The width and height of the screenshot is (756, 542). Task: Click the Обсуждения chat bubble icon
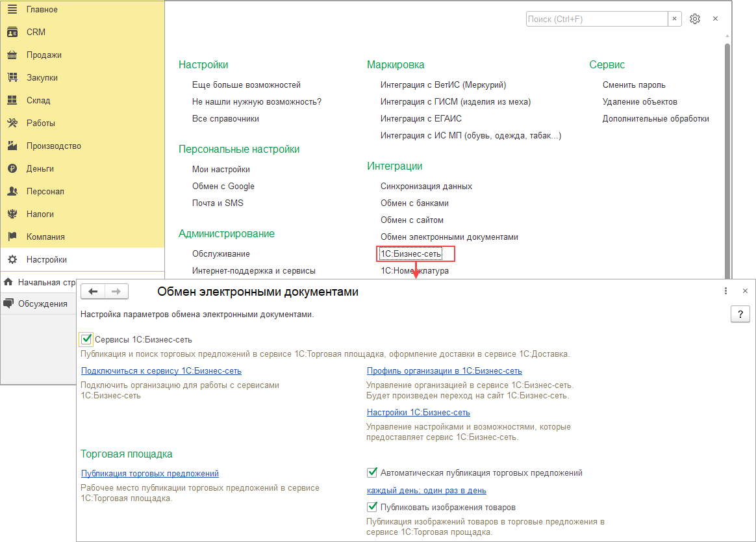coord(8,303)
